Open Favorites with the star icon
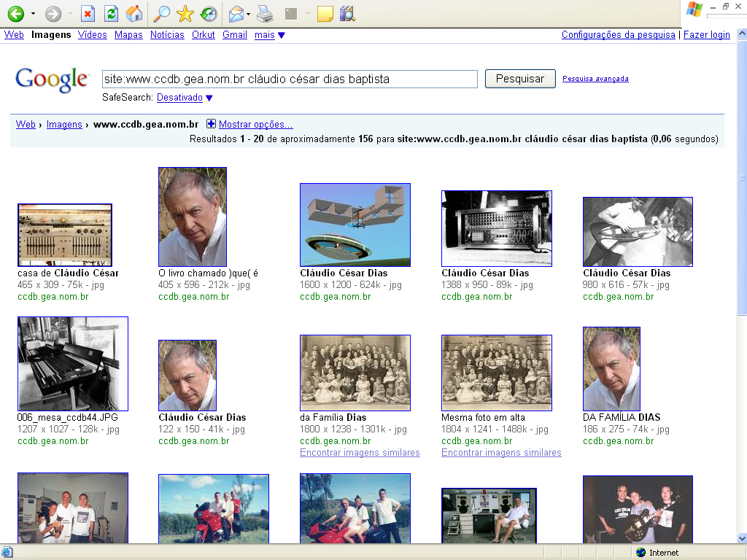747x560 pixels. click(x=185, y=13)
